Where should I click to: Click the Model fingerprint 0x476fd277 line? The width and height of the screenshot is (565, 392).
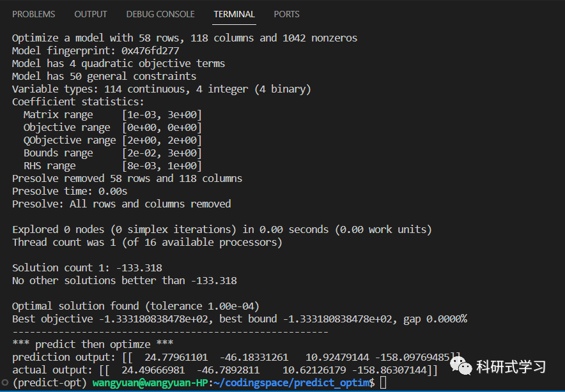coord(95,50)
